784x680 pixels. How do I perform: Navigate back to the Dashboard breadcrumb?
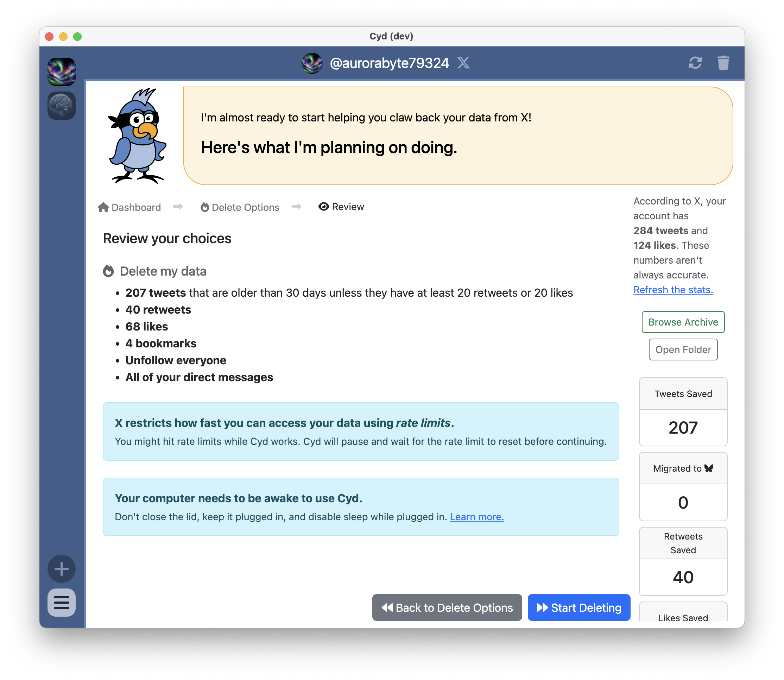pos(136,207)
